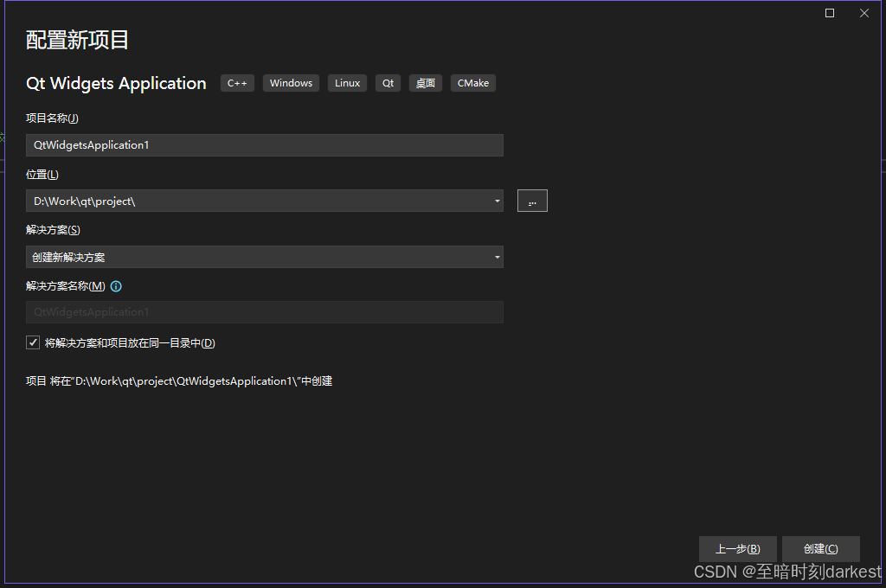The image size is (886, 588).
Task: Click the 上一步(B) button
Action: [x=737, y=548]
